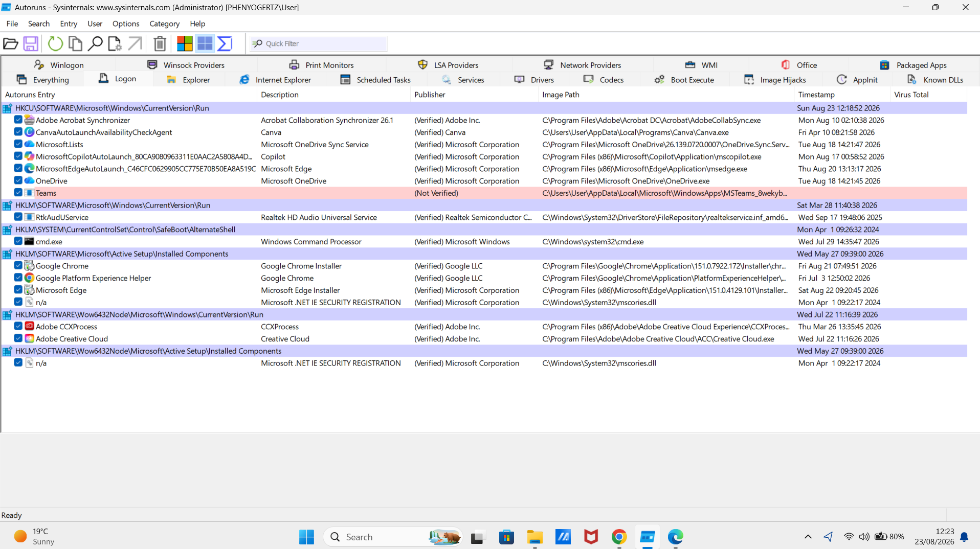Switch to the Everything tab

(x=43, y=80)
